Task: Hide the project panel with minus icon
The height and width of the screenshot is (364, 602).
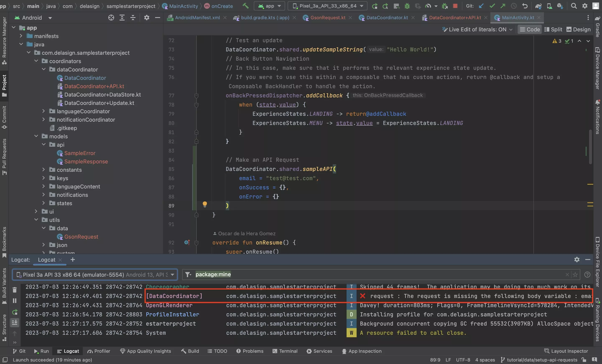Action: click(158, 18)
